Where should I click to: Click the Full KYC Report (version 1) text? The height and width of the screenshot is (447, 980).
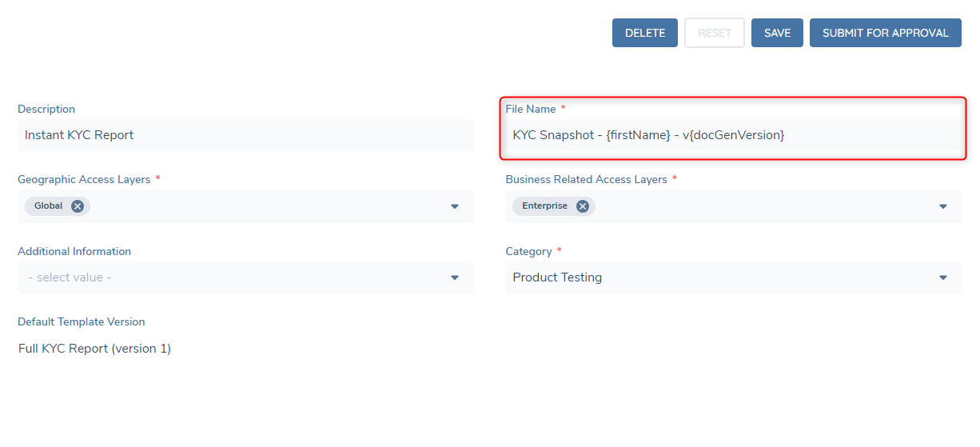click(x=94, y=349)
